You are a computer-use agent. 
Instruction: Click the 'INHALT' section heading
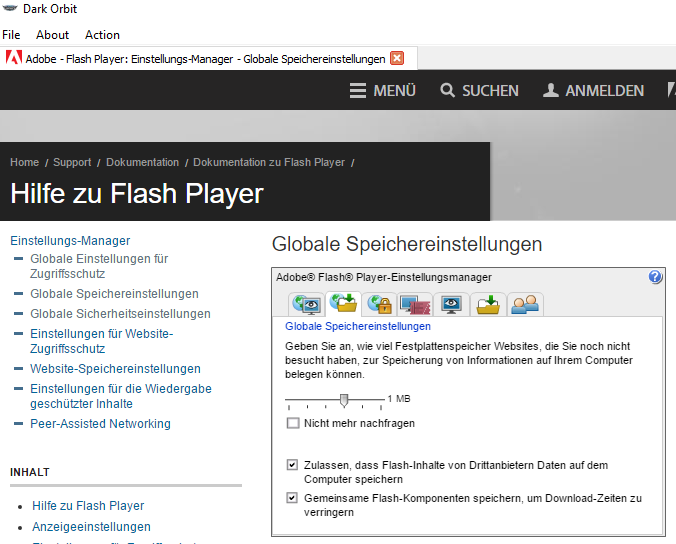[x=30, y=472]
